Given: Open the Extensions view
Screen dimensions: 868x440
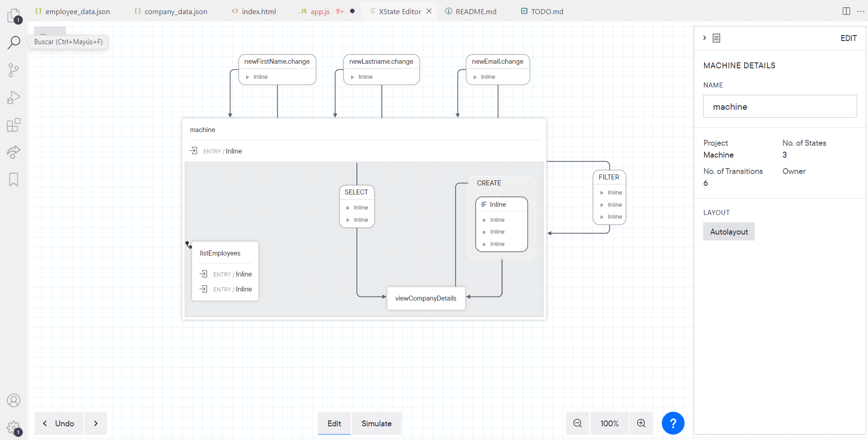Looking at the screenshot, I should click(14, 125).
